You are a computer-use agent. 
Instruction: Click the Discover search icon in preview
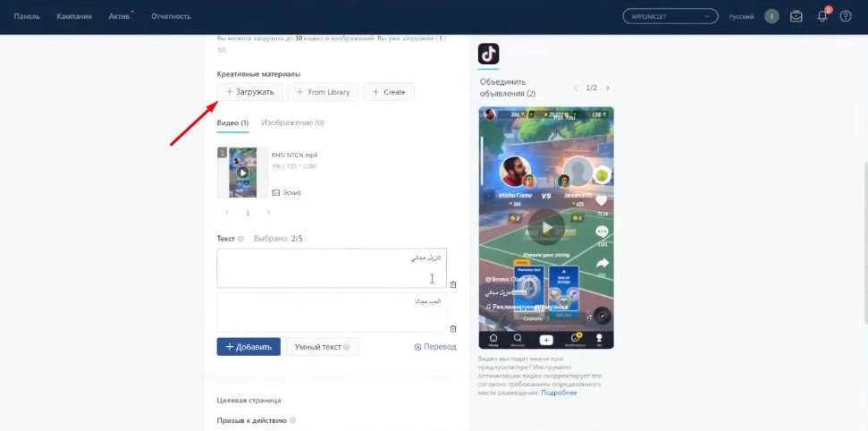518,340
